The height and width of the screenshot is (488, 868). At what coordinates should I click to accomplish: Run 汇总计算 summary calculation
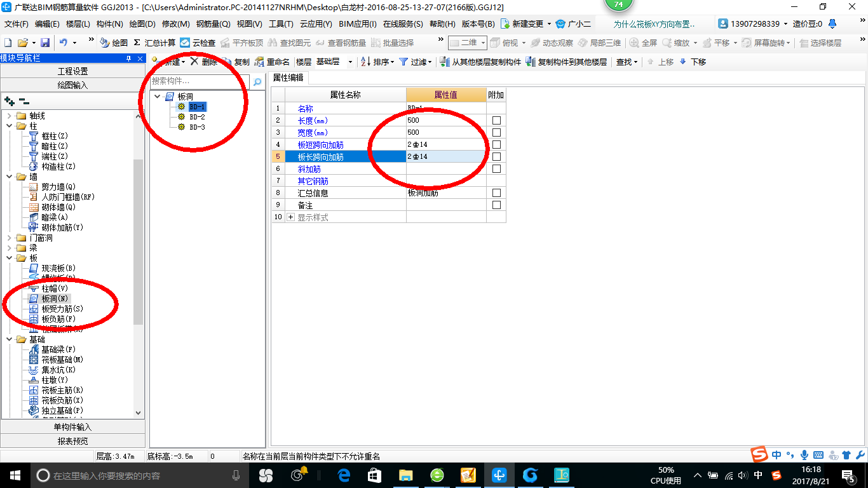coord(154,43)
